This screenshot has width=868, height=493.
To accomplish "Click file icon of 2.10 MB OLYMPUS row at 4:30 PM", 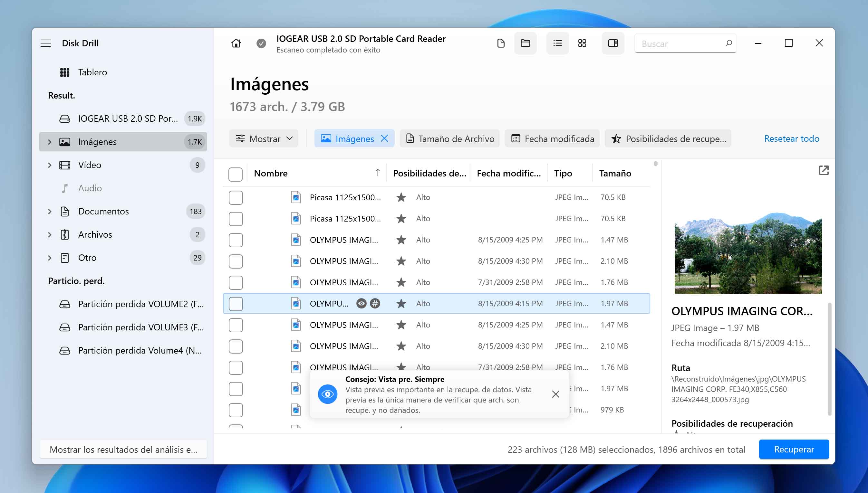I will (x=296, y=261).
